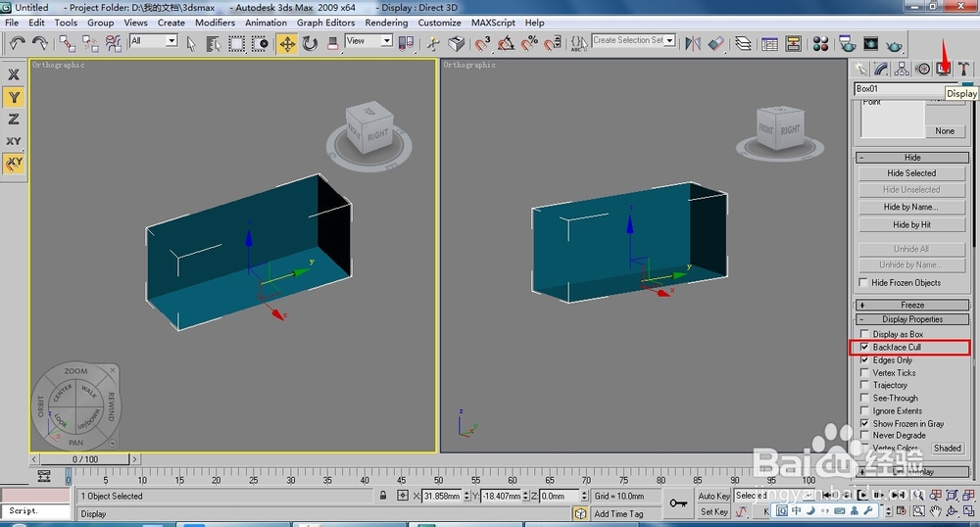
Task: Open Curve Editor toolbar icon
Action: click(x=770, y=43)
